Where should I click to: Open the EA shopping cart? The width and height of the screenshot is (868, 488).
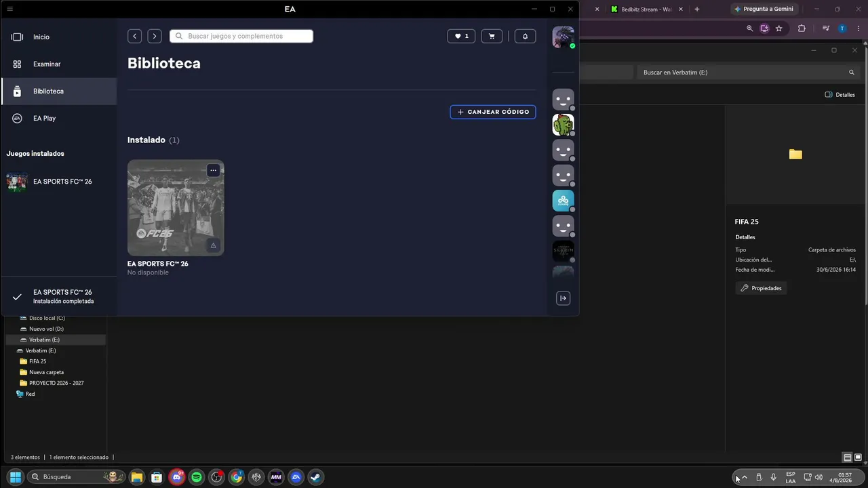click(x=492, y=36)
